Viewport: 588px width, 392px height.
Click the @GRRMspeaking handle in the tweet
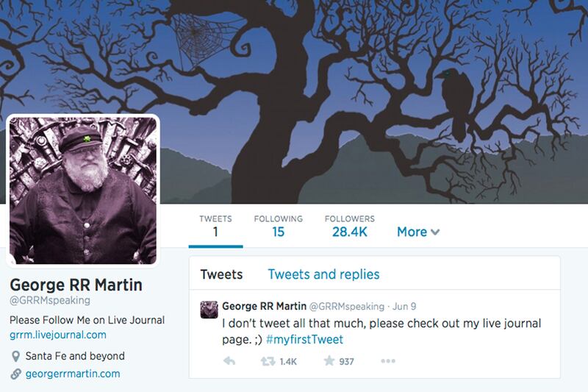click(x=346, y=307)
